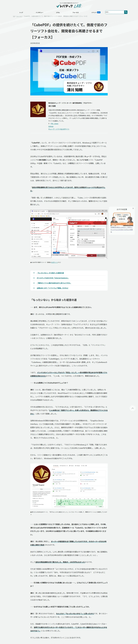Follow the TOP breadcrumb link

click(14, 16)
